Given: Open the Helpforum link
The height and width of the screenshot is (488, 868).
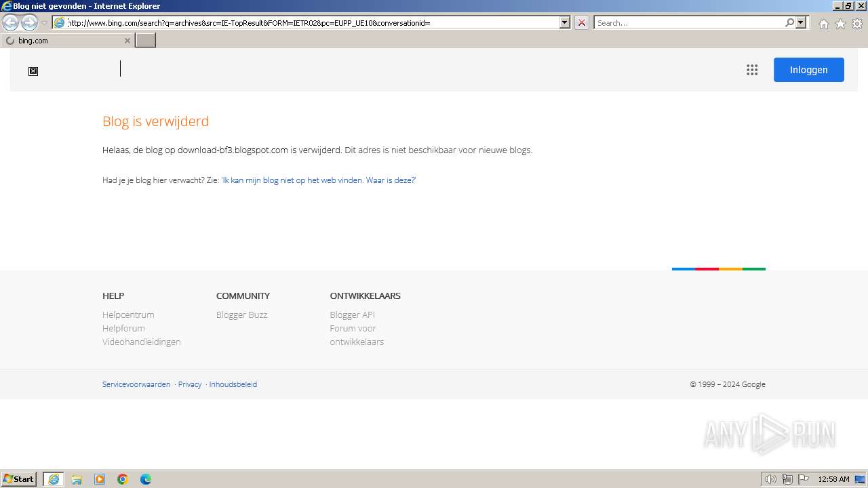Looking at the screenshot, I should click(x=123, y=328).
